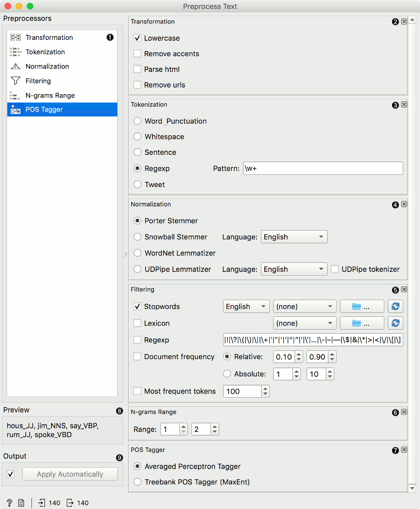Screen dimensions: 420x509
Task: Open the Stopwords English language dropdown
Action: pos(246,307)
